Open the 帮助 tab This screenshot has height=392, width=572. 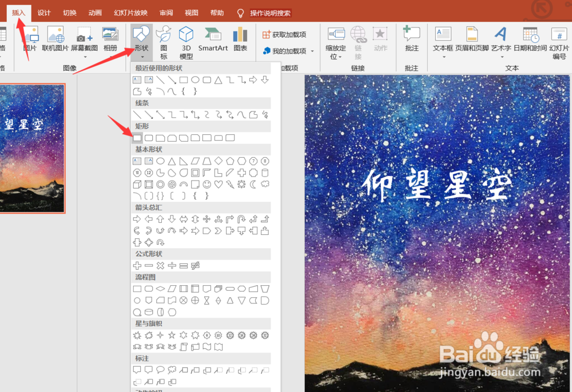point(217,13)
